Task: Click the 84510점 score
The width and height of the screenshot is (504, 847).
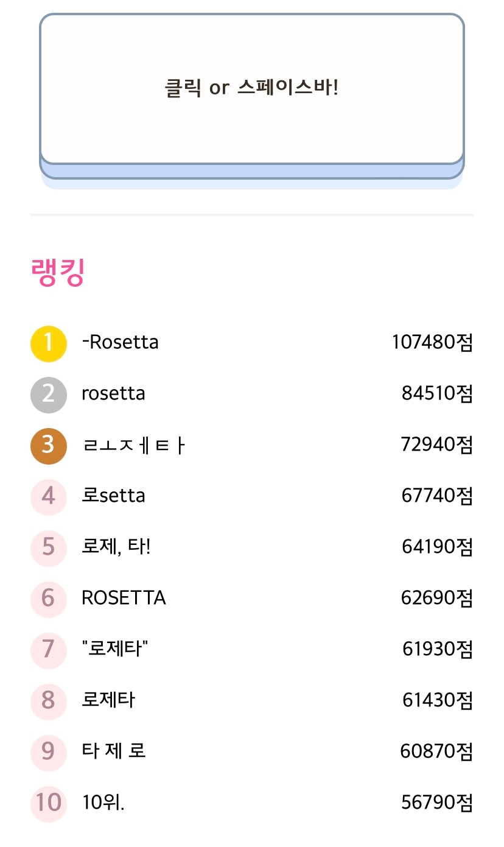Action: click(x=437, y=394)
